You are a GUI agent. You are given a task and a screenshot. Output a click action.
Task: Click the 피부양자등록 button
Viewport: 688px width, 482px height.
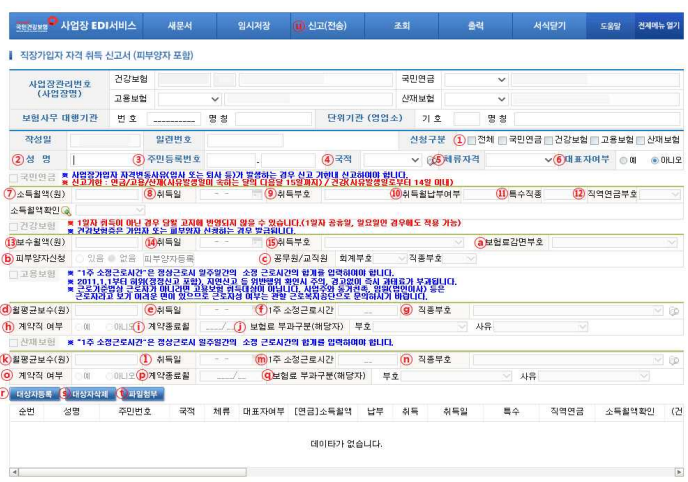[x=169, y=259]
